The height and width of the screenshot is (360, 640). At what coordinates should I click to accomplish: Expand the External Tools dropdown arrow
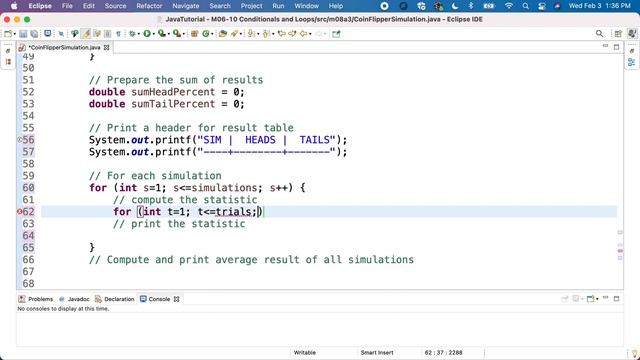pos(184,34)
